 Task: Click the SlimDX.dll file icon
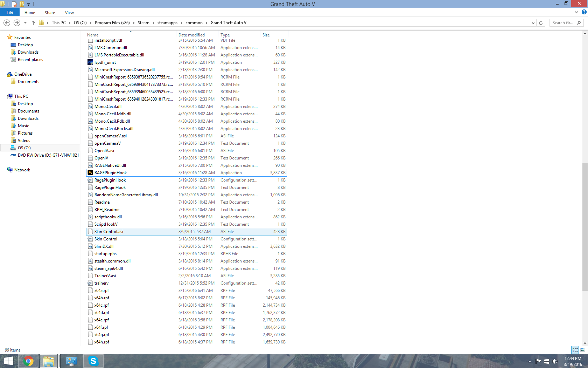tap(90, 246)
